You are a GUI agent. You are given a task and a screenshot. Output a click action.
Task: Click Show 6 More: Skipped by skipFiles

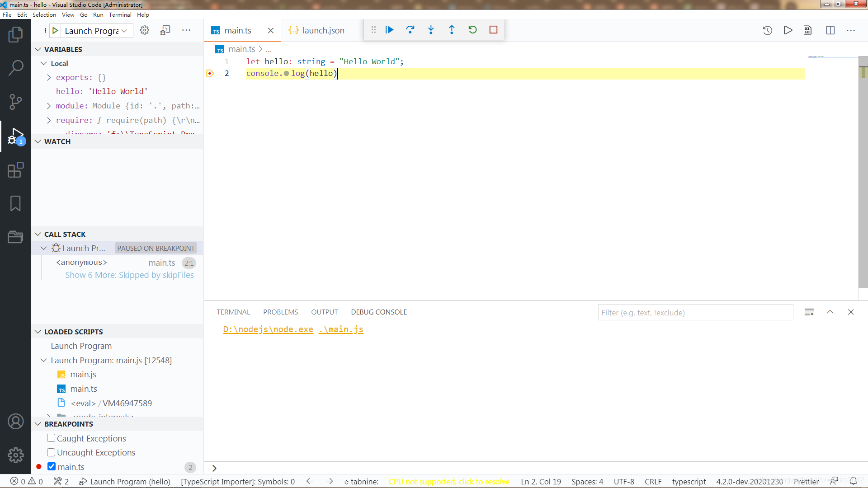pos(130,275)
